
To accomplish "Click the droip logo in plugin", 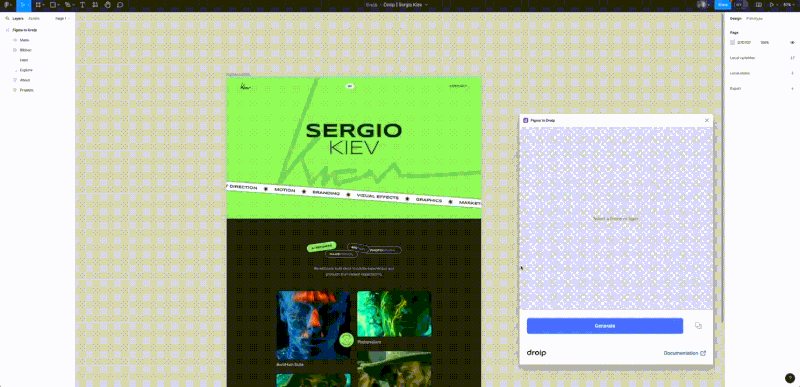I will click(x=536, y=353).
